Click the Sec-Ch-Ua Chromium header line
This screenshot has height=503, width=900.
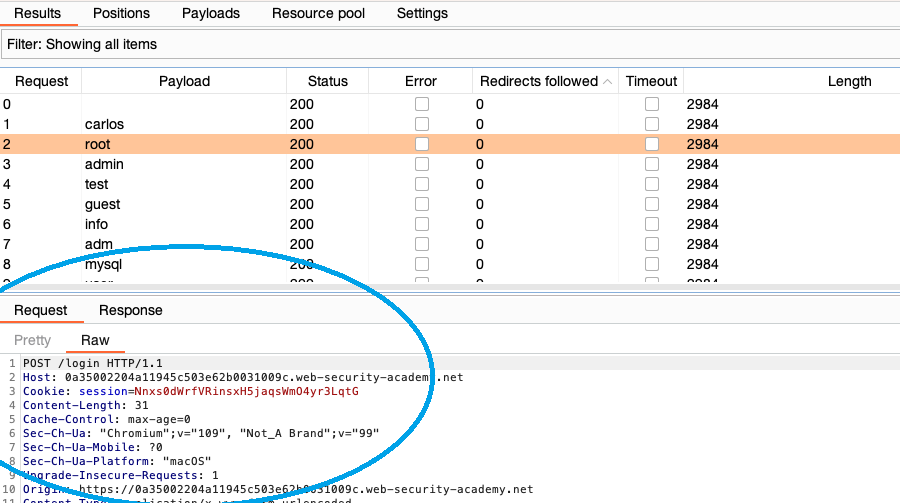pyautogui.click(x=201, y=433)
